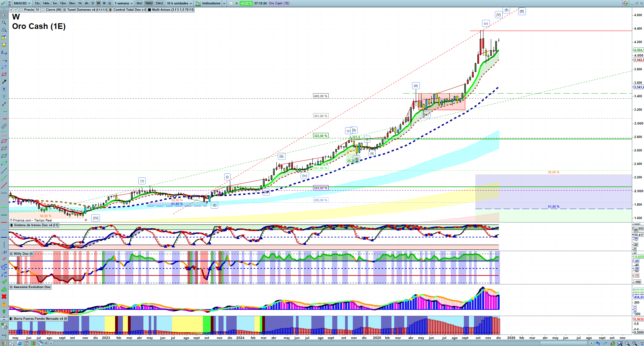The width and height of the screenshot is (644, 346).
Task: Switch to the monthly M timeframe
Action: click(104, 3)
